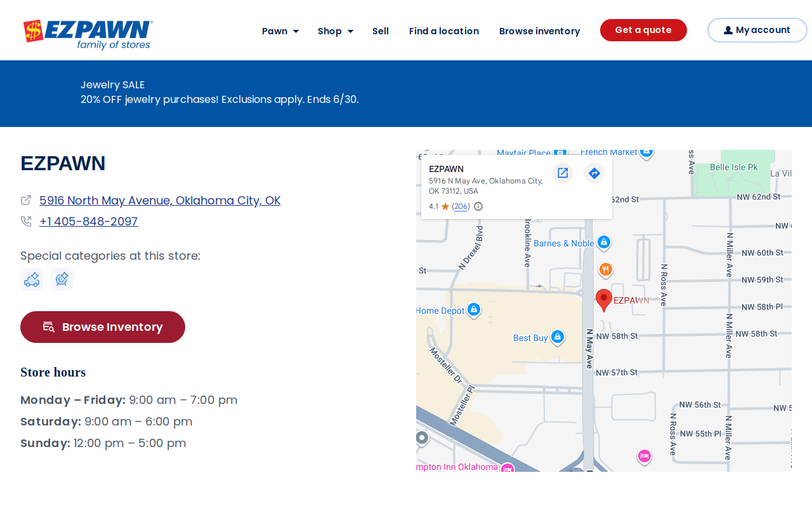The image size is (812, 508).
Task: Open larger map from map info card
Action: click(563, 173)
